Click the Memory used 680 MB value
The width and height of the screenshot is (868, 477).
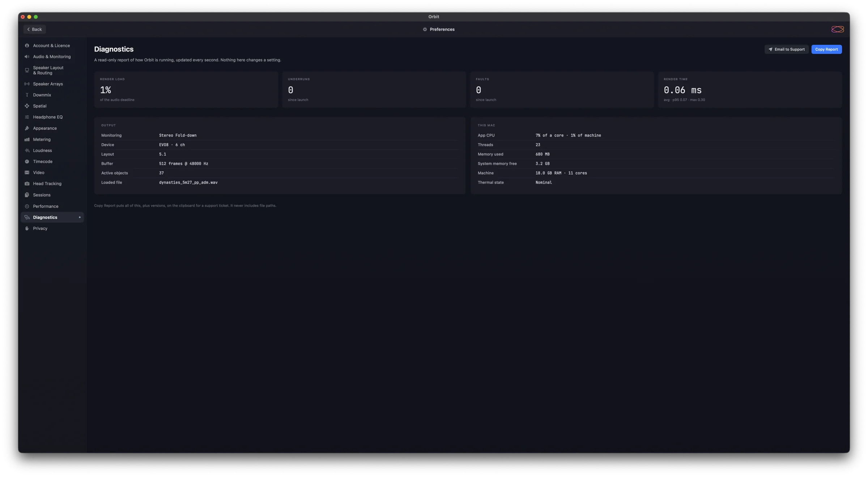(x=542, y=154)
